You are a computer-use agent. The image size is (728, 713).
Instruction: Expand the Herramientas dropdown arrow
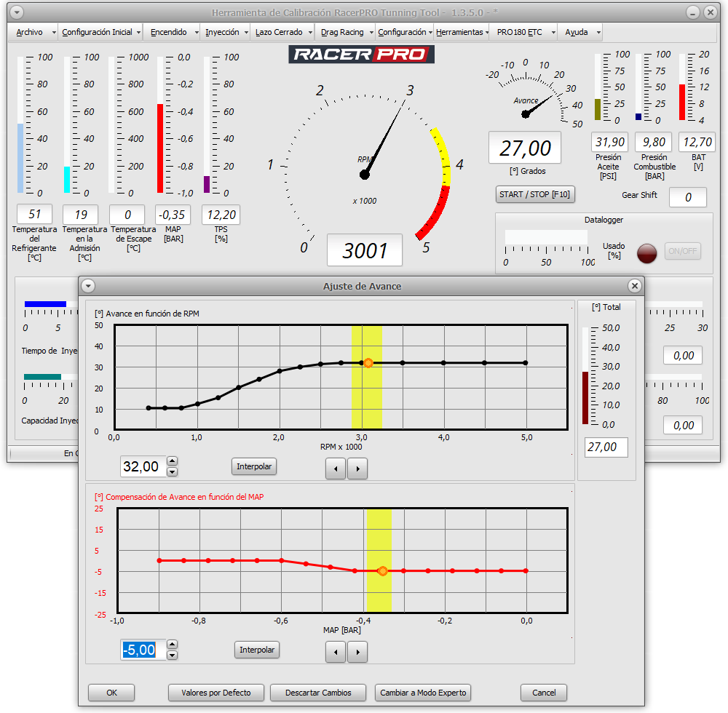(x=486, y=33)
